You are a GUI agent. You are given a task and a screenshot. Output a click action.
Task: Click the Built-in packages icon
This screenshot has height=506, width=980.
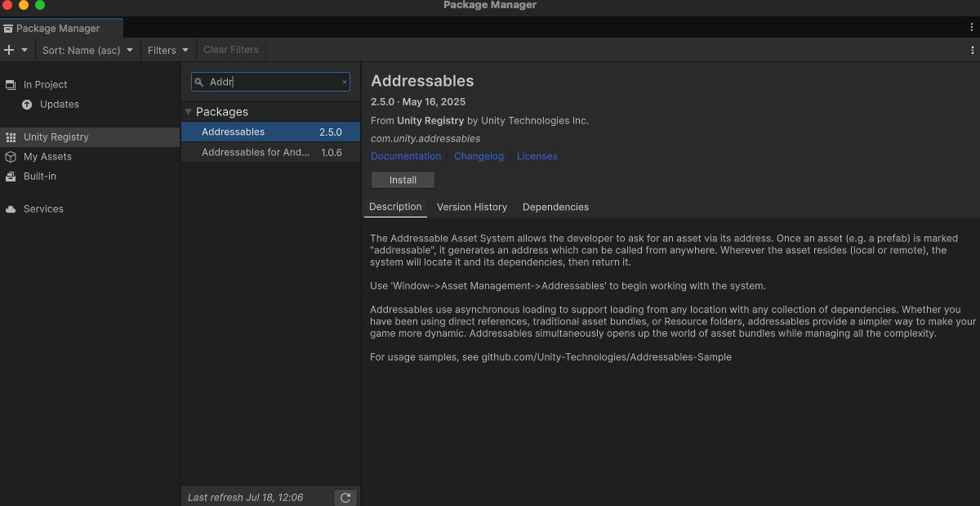pos(11,177)
